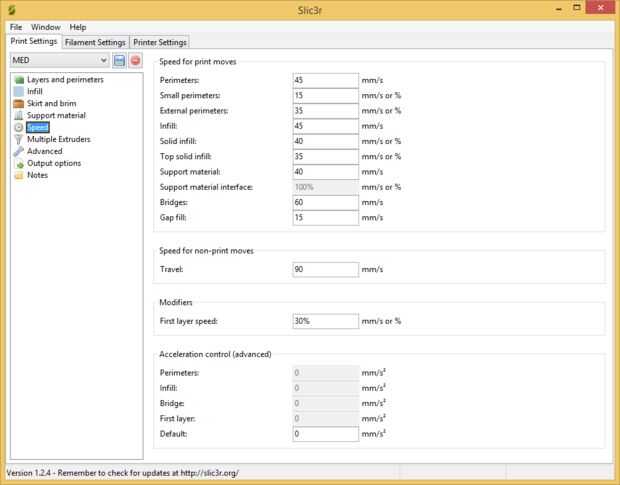This screenshot has height=485, width=620.
Task: Open the Notes page
Action: (38, 175)
